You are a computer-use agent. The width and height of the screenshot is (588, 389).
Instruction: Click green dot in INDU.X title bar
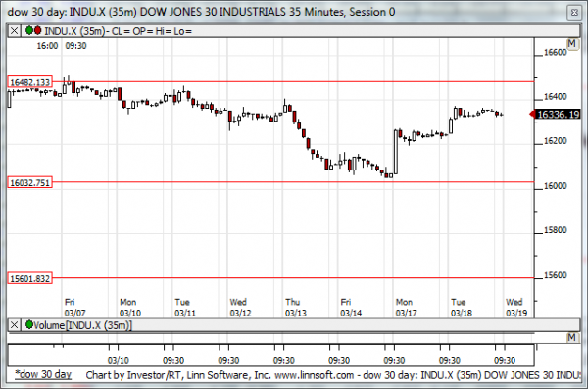click(x=29, y=30)
